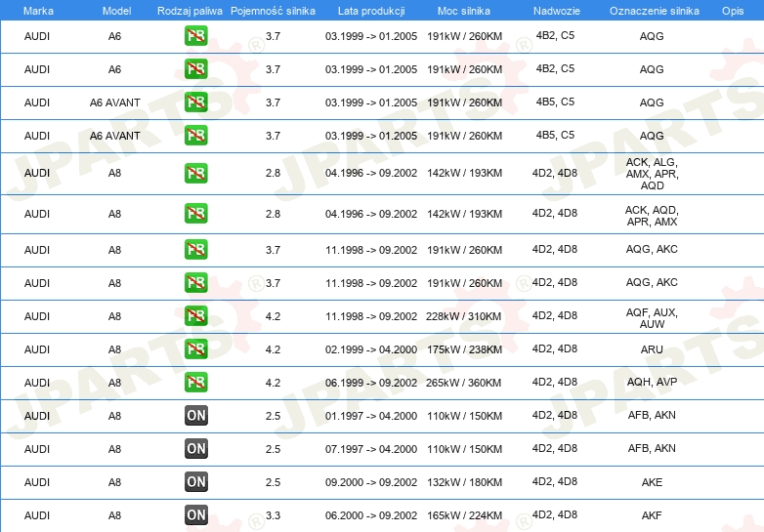The image size is (764, 532).
Task: Click the Nadwozie column header
Action: click(557, 11)
